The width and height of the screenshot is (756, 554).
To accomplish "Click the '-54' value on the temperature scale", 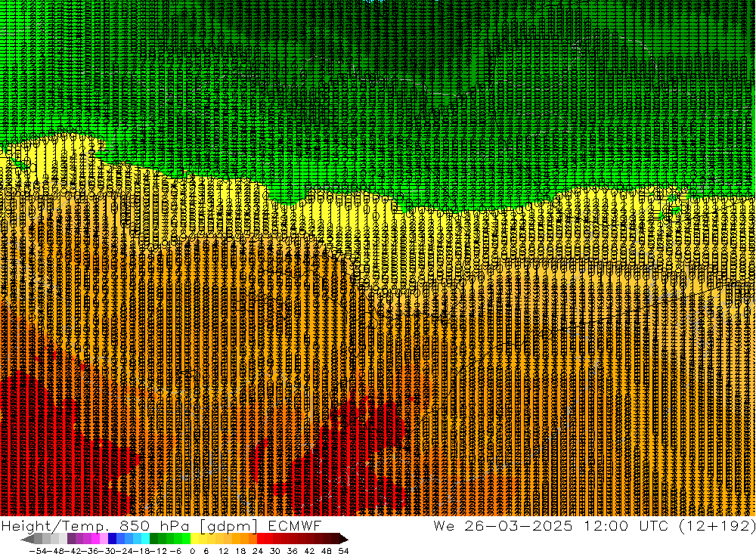I will [x=38, y=551].
